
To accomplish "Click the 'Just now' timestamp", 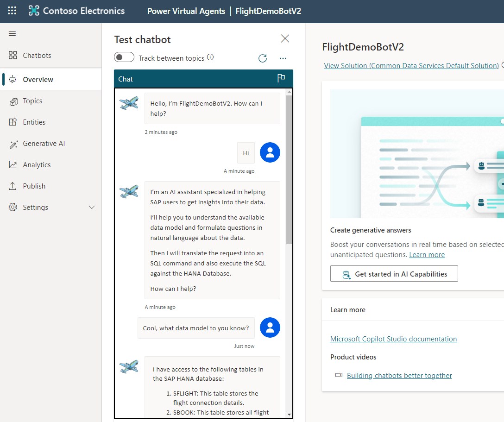I will [244, 346].
